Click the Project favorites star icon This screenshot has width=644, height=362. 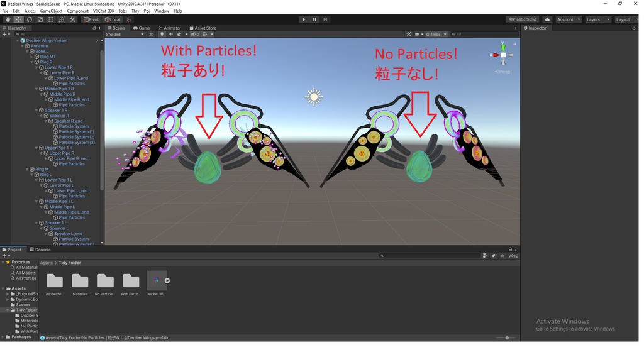click(x=502, y=256)
